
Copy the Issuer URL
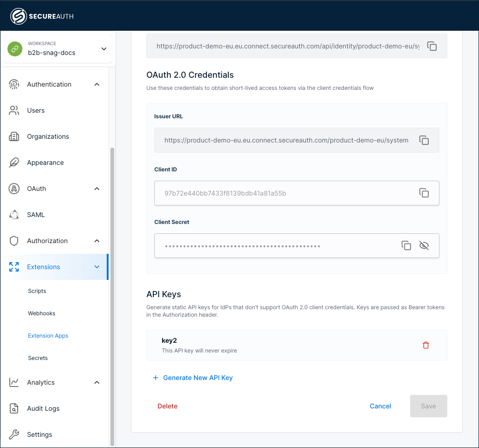click(x=424, y=140)
